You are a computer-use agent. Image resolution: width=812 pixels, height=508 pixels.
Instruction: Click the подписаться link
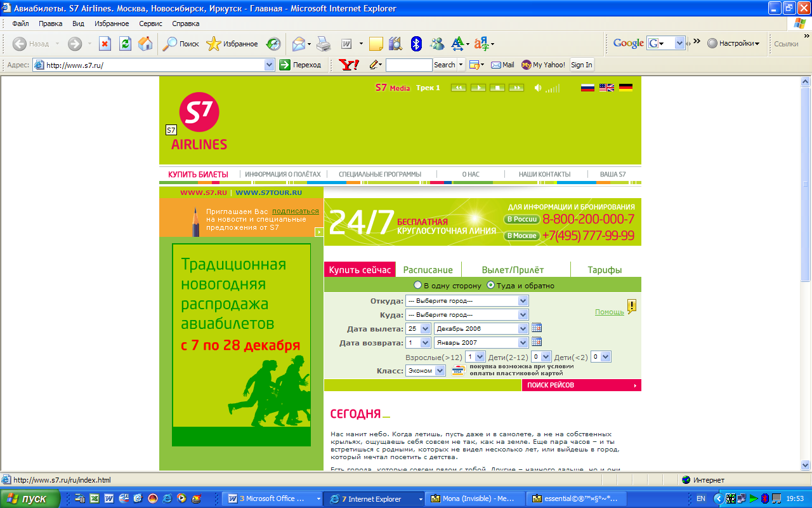click(x=296, y=211)
